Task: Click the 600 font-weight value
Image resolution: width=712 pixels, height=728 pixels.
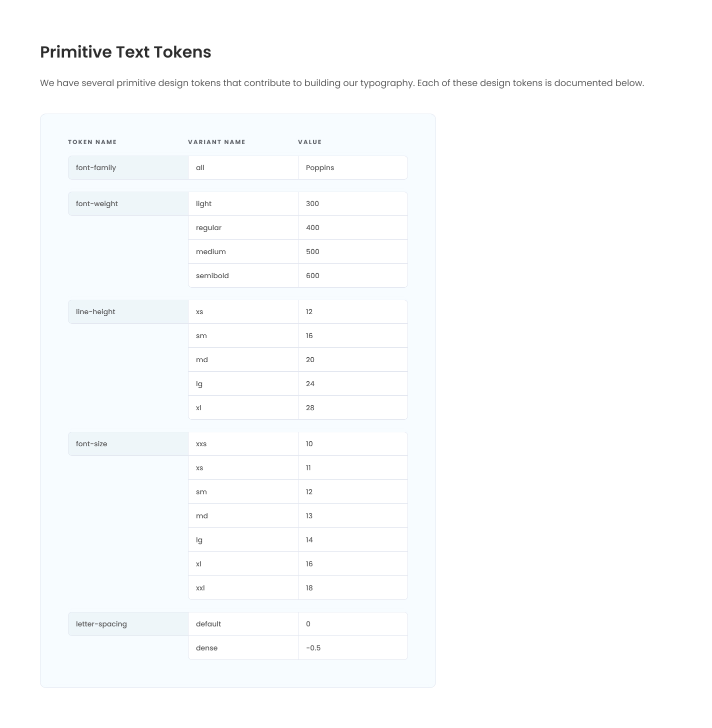Action: coord(352,276)
